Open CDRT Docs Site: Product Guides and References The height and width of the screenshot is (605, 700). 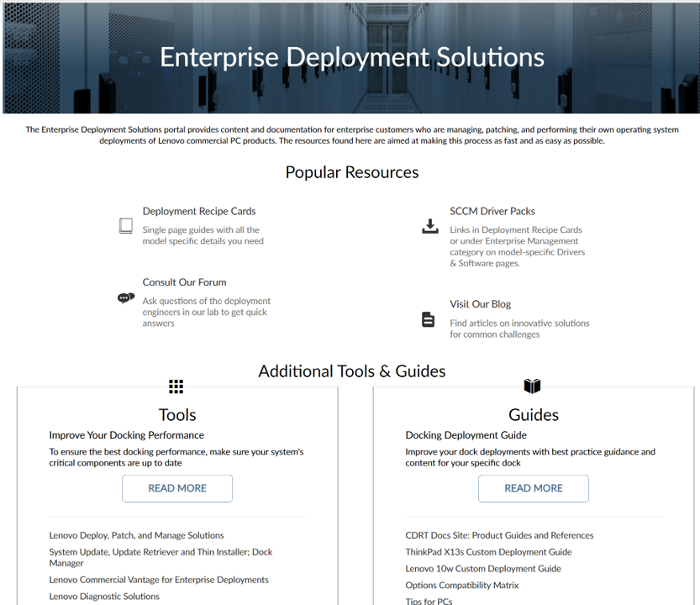pos(499,535)
